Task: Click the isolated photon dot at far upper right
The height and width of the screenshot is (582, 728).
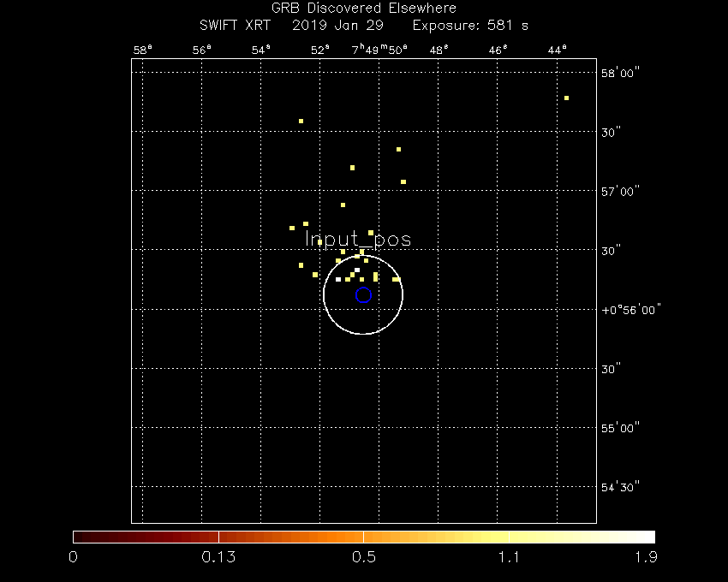Action: pyautogui.click(x=566, y=98)
